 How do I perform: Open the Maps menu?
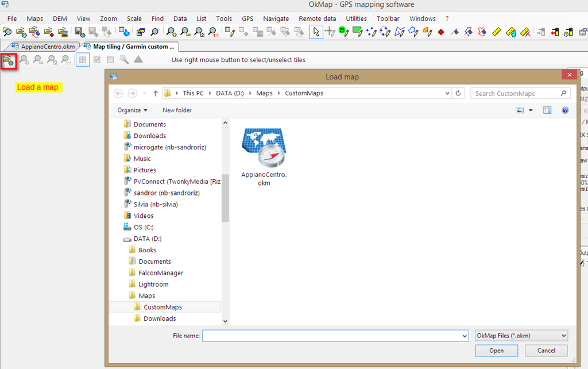(35, 18)
